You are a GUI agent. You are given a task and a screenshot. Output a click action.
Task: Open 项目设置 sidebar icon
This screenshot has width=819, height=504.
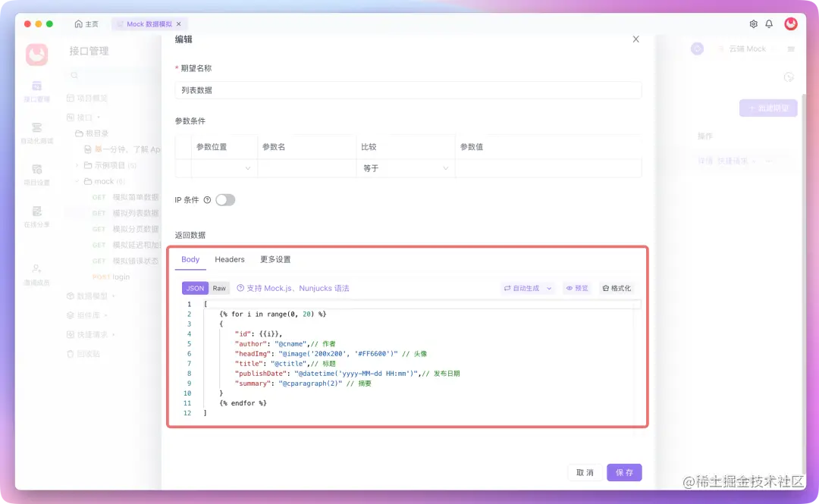pos(36,174)
